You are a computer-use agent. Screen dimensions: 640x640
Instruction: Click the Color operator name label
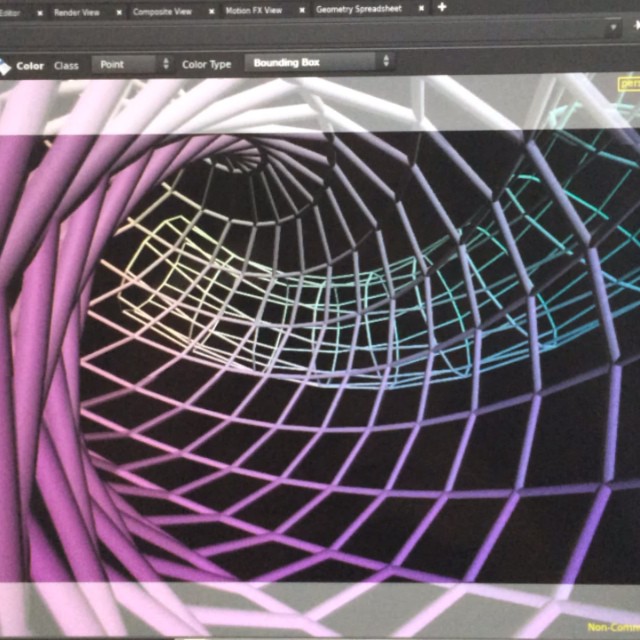[30, 66]
